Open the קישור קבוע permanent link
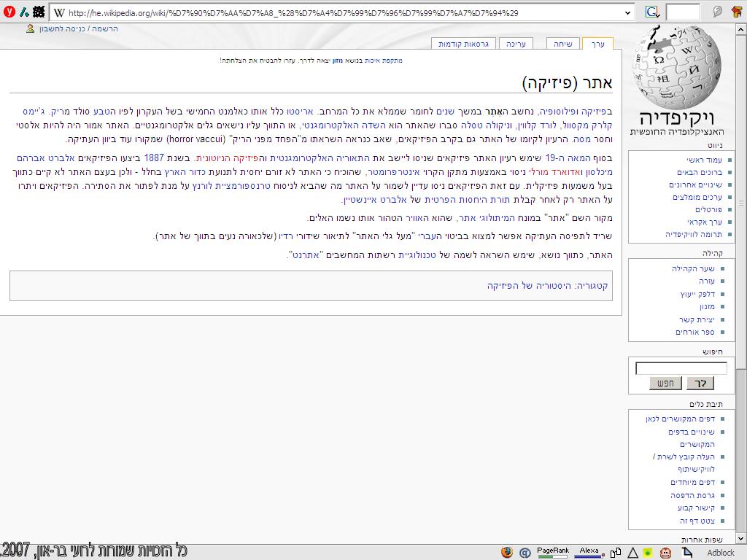This screenshot has height=560, width=747. 696,507
